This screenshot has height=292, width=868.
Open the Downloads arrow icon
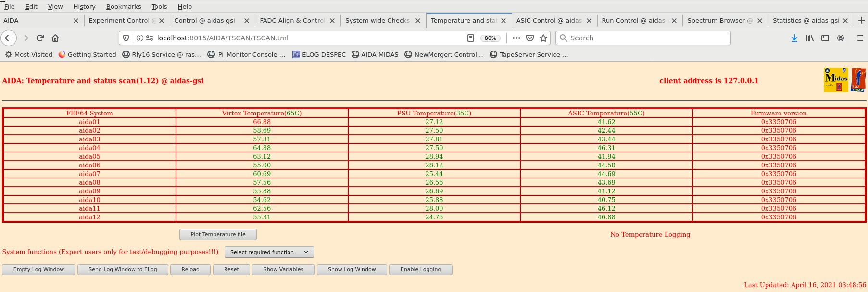click(x=794, y=38)
